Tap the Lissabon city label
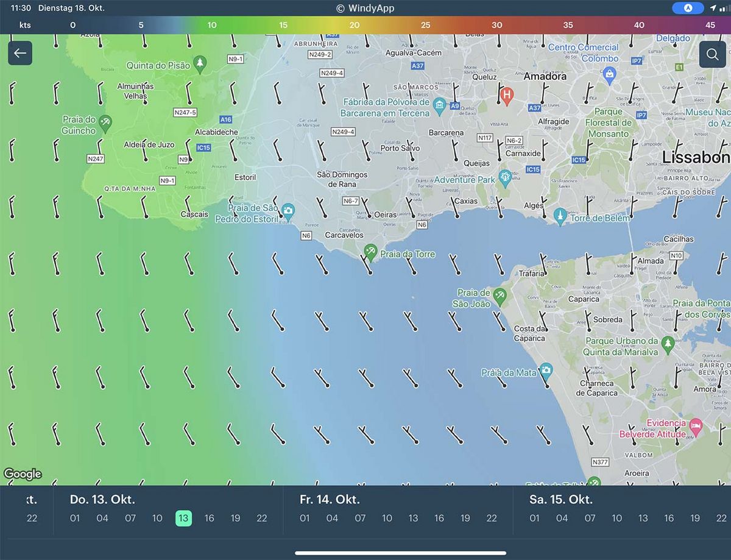The image size is (731, 560). click(x=695, y=157)
